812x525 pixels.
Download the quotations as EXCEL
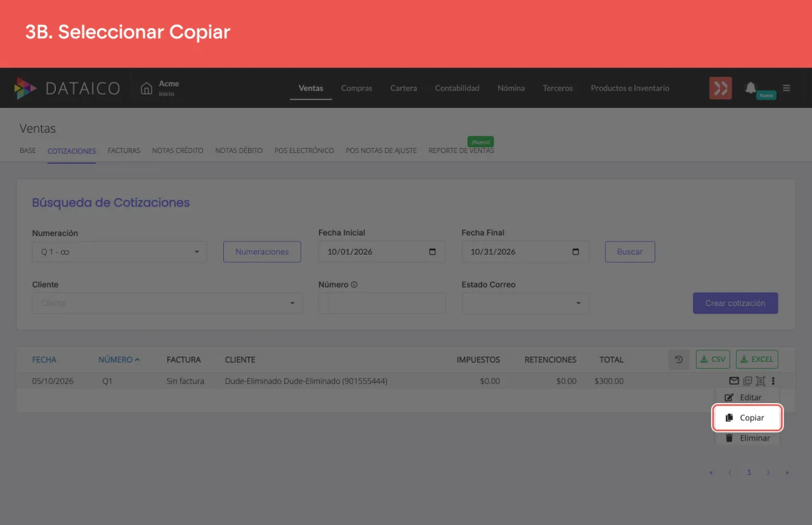point(757,359)
